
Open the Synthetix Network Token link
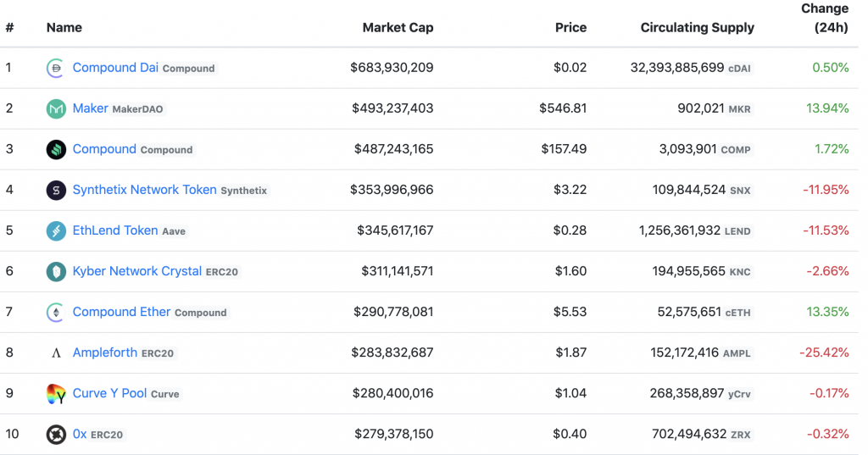point(144,189)
